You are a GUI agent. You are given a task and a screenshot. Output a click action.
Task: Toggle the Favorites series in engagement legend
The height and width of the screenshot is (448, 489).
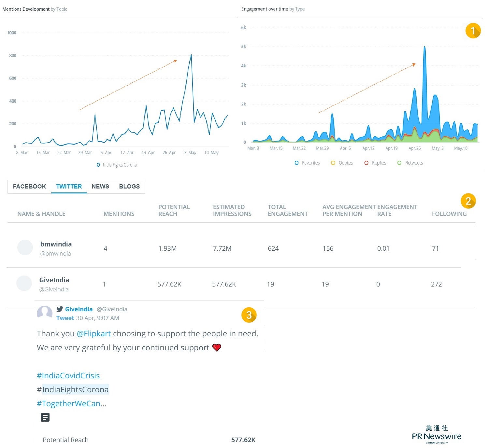pyautogui.click(x=307, y=163)
